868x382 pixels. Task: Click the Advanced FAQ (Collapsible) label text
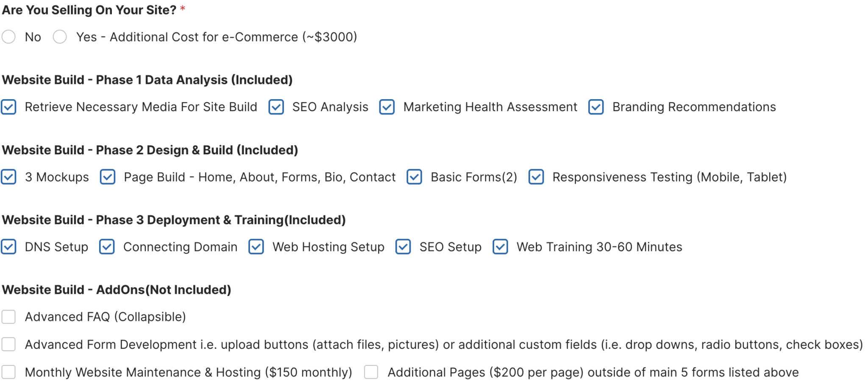tap(105, 317)
